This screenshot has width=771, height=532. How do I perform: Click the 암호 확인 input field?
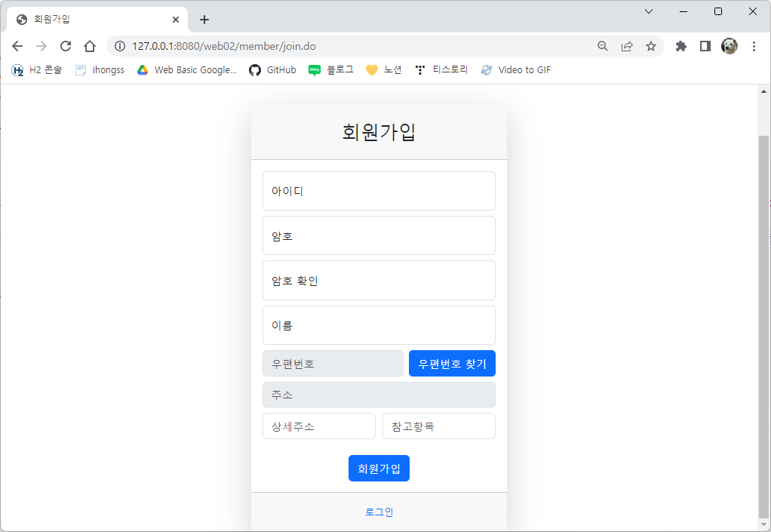click(x=379, y=280)
